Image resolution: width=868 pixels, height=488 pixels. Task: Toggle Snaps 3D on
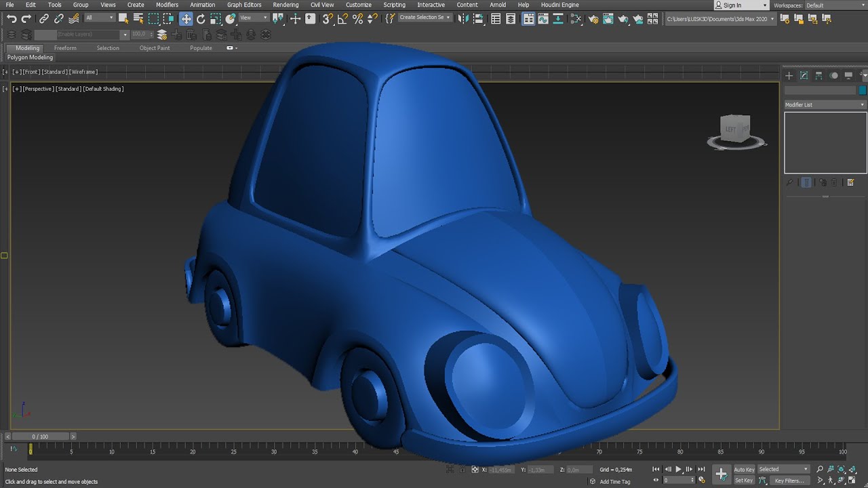click(x=328, y=19)
